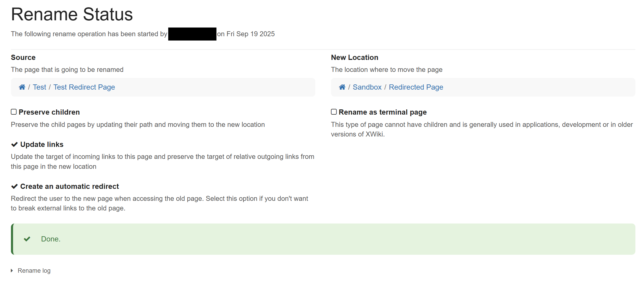Viewport: 644px width, 286px height.
Task: Click the green checkmark in the Done banner
Action: click(27, 239)
